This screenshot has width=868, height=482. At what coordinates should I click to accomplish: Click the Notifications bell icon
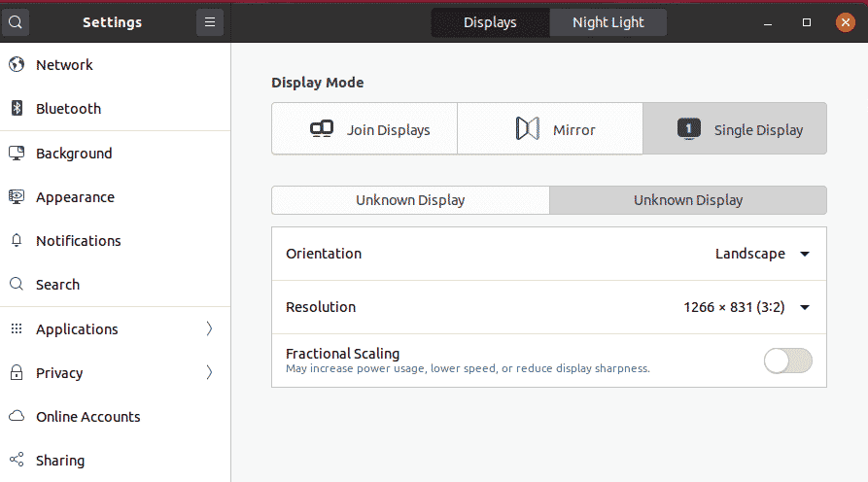pos(17,241)
